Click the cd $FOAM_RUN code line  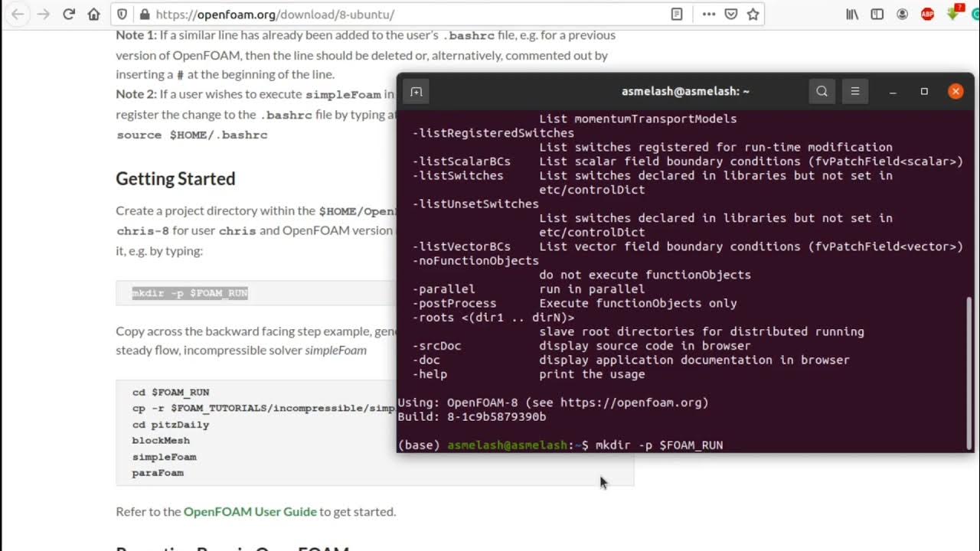click(171, 392)
